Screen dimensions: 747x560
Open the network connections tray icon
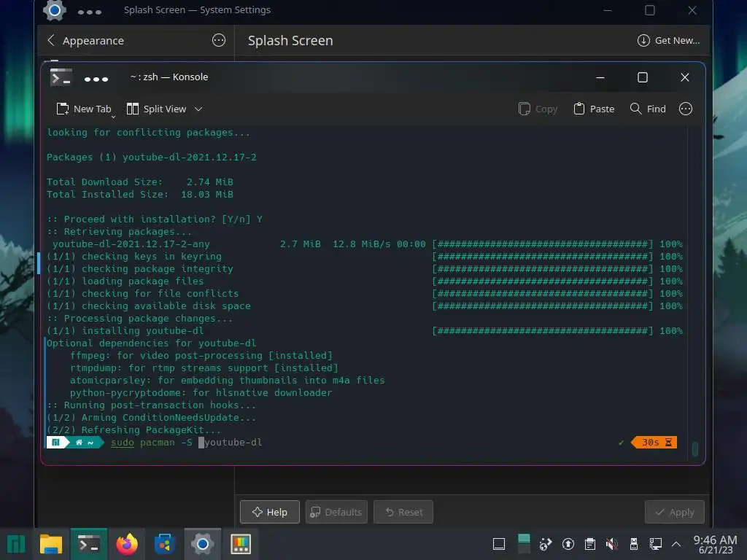656,544
